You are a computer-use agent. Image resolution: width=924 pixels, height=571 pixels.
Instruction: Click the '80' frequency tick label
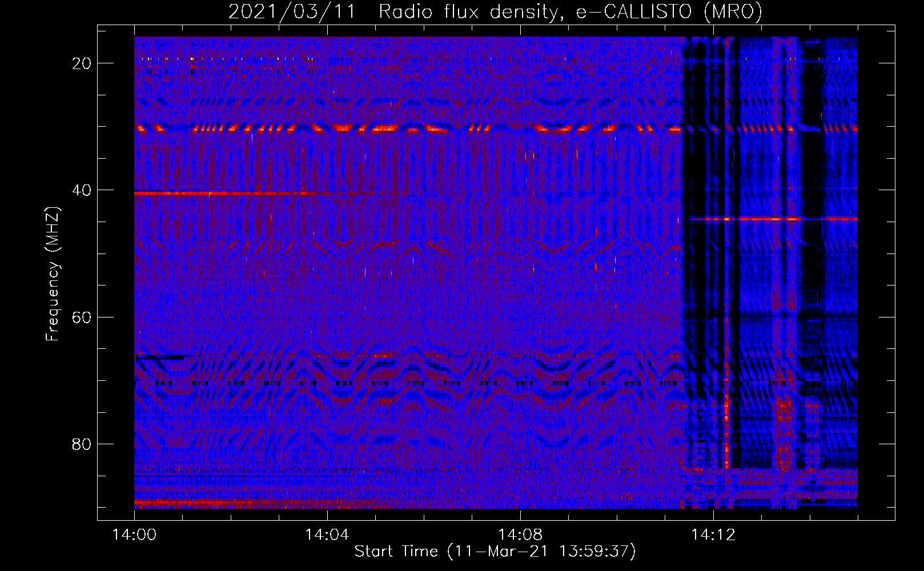82,444
